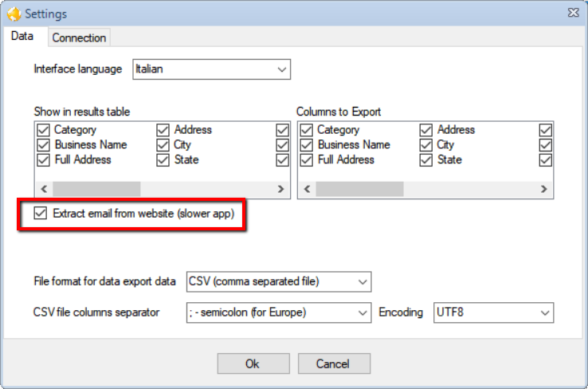Click the Columns to Export scrollbar thumb
The height and width of the screenshot is (389, 588).
(359, 189)
